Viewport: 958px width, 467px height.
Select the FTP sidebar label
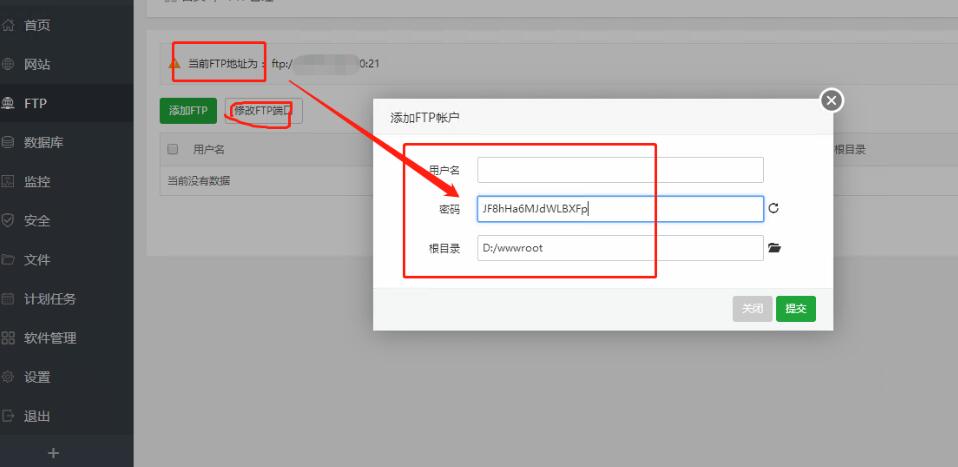(35, 103)
